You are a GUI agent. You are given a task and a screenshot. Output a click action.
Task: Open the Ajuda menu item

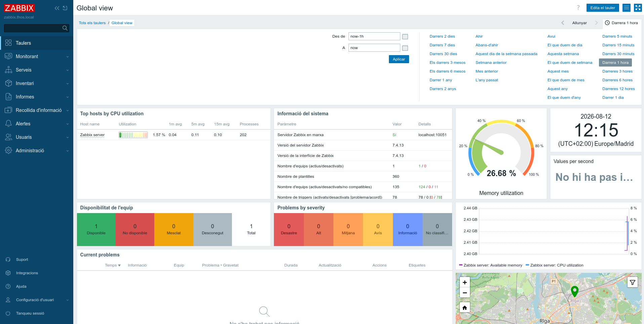[37, 286]
